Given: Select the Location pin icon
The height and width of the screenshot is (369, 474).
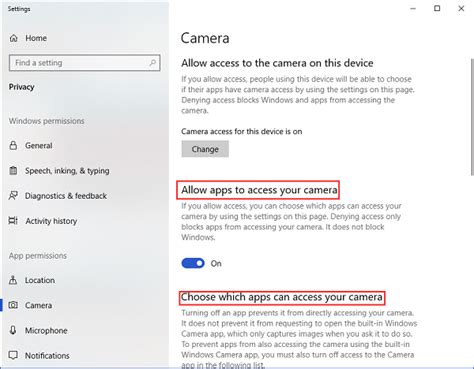Looking at the screenshot, I should point(13,280).
